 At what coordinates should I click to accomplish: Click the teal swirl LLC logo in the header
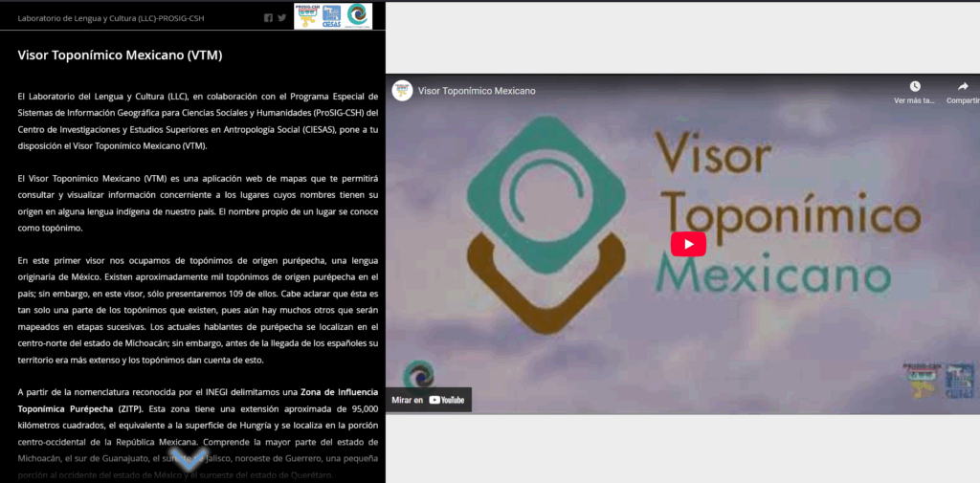point(358,15)
